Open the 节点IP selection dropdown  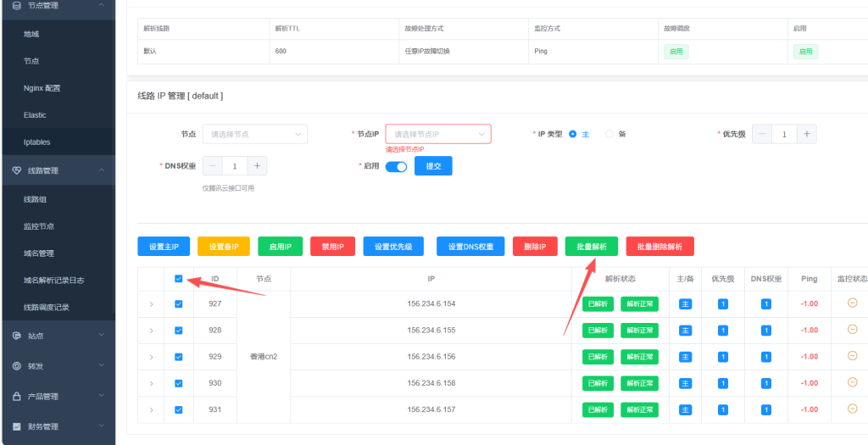[438, 134]
